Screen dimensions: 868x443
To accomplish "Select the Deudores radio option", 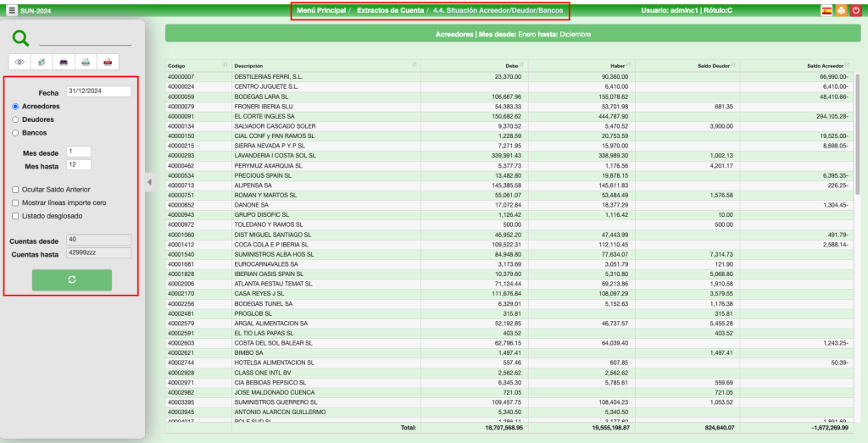I will pyautogui.click(x=15, y=119).
